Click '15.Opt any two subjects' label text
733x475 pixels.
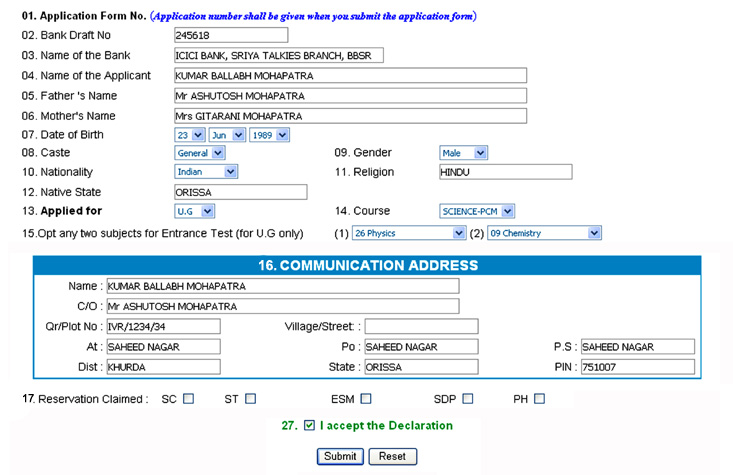click(163, 233)
